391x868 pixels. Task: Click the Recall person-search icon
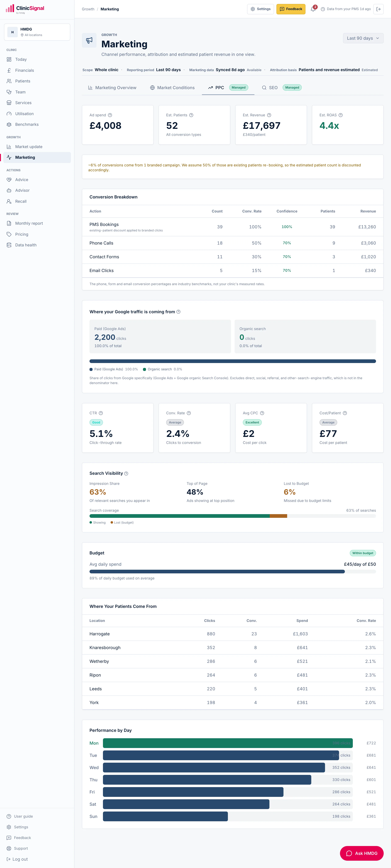pyautogui.click(x=9, y=202)
